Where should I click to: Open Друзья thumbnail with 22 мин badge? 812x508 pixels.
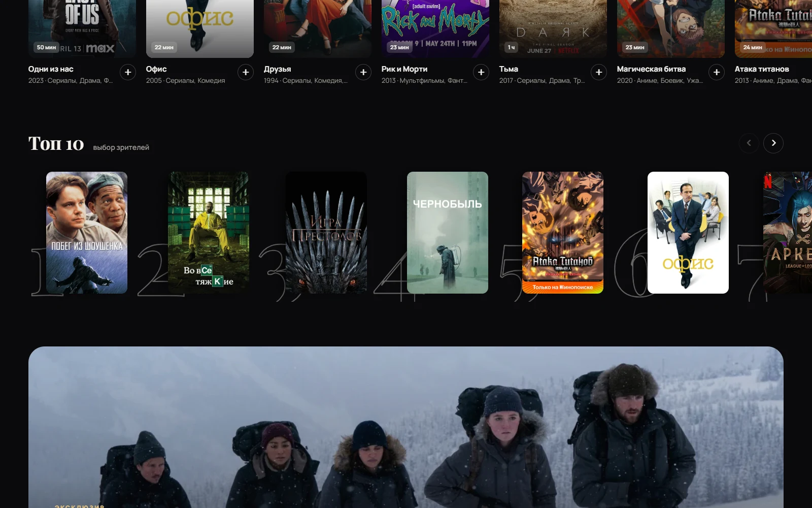pyautogui.click(x=318, y=28)
